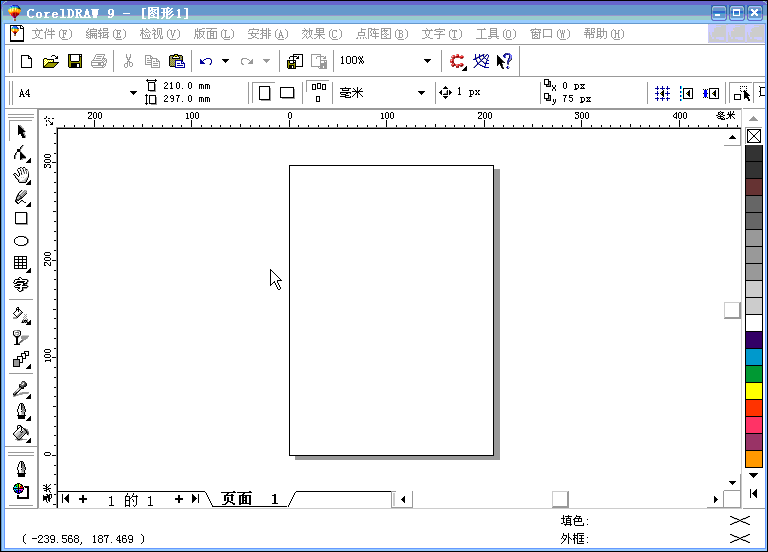Viewport: 768px width, 552px height.
Task: Set page to Portrait orientation
Action: tap(264, 93)
